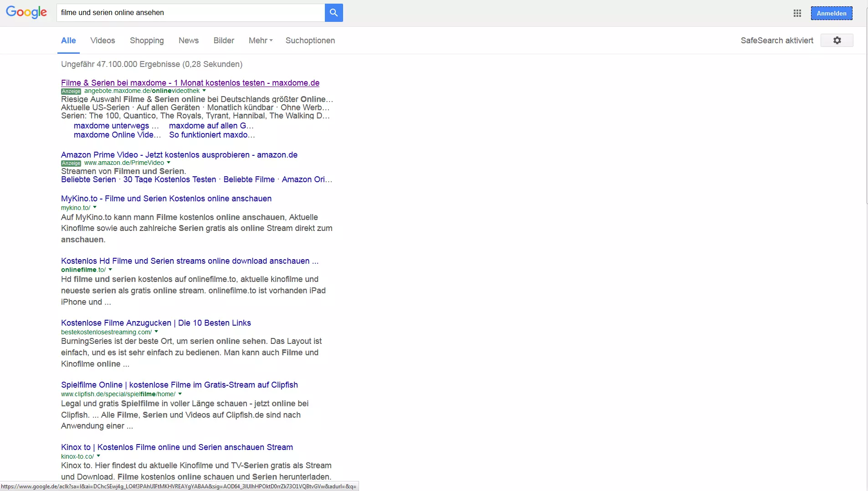This screenshot has height=491, width=868.
Task: Open the MyKino.to result title
Action: pyautogui.click(x=166, y=199)
